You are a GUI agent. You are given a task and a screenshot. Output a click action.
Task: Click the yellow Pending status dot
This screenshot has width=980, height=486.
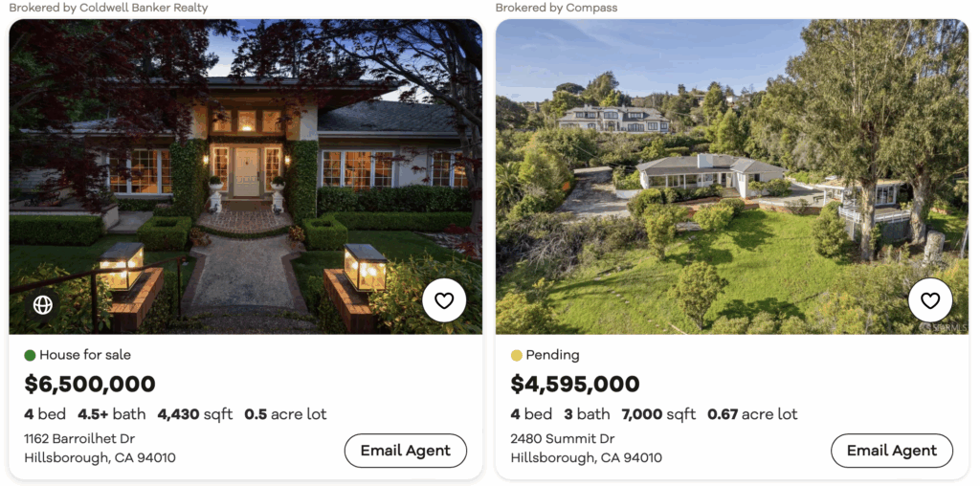[517, 356]
